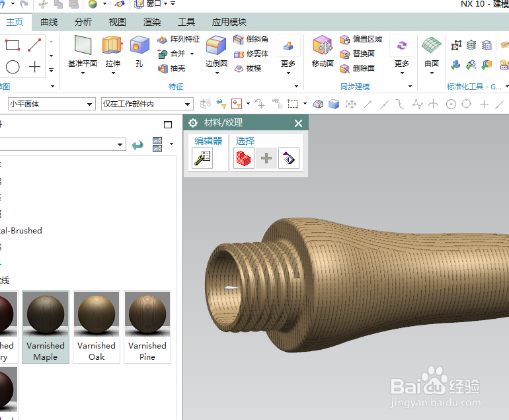Open the 材料/纹理 dialog gear options

[193, 123]
